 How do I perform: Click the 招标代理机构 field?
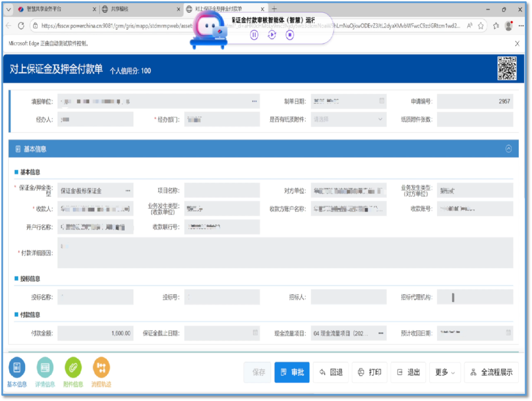[x=475, y=297]
